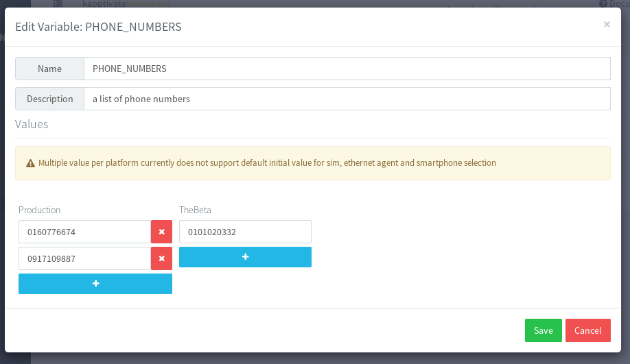Click the warning triangle icon
Screen dimensions: 630x364
[x=30, y=163]
